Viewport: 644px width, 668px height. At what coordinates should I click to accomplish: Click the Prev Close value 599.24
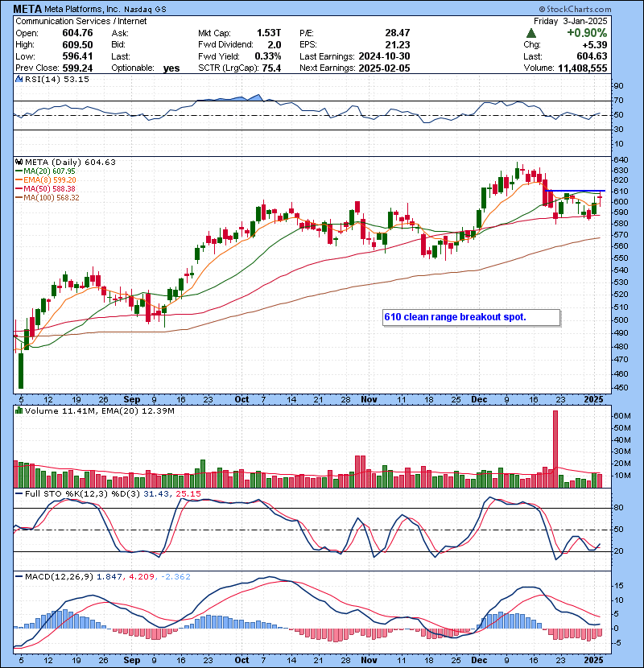pyautogui.click(x=77, y=68)
